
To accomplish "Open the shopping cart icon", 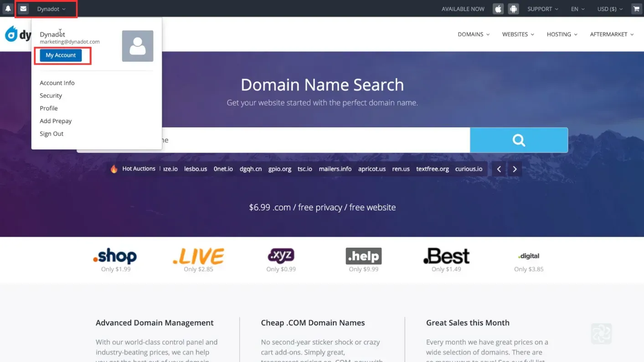I will click(636, 9).
